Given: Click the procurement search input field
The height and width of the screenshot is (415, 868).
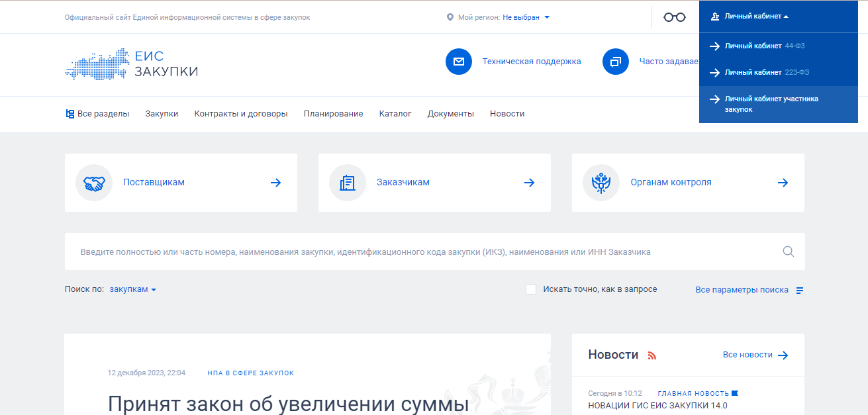Looking at the screenshot, I should click(x=424, y=252).
